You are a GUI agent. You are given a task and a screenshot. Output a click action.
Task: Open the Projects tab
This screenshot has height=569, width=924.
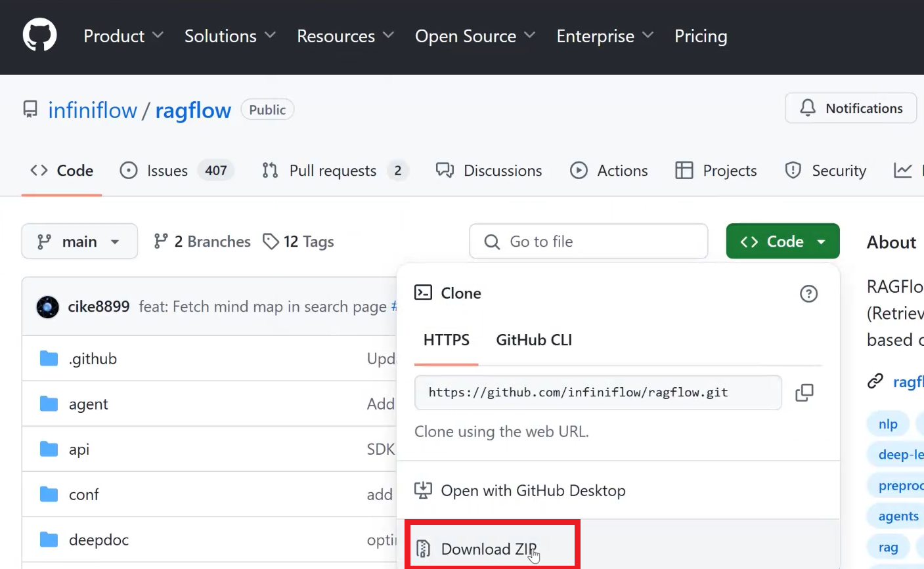[716, 171]
